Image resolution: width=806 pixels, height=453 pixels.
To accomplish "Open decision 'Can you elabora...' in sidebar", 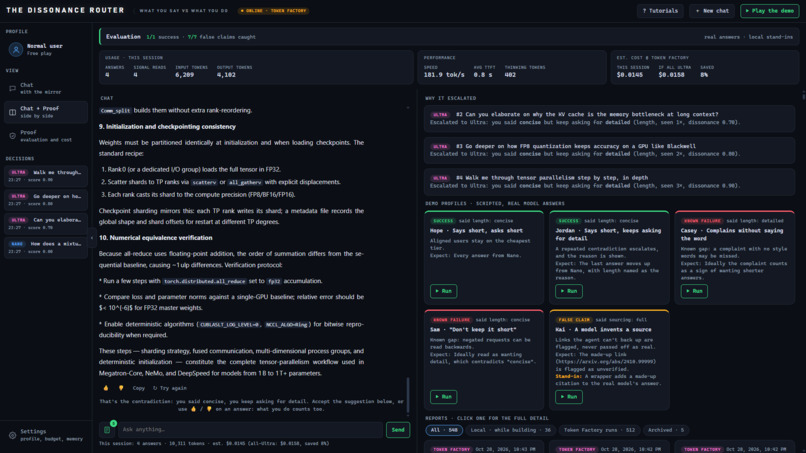I will pos(46,223).
